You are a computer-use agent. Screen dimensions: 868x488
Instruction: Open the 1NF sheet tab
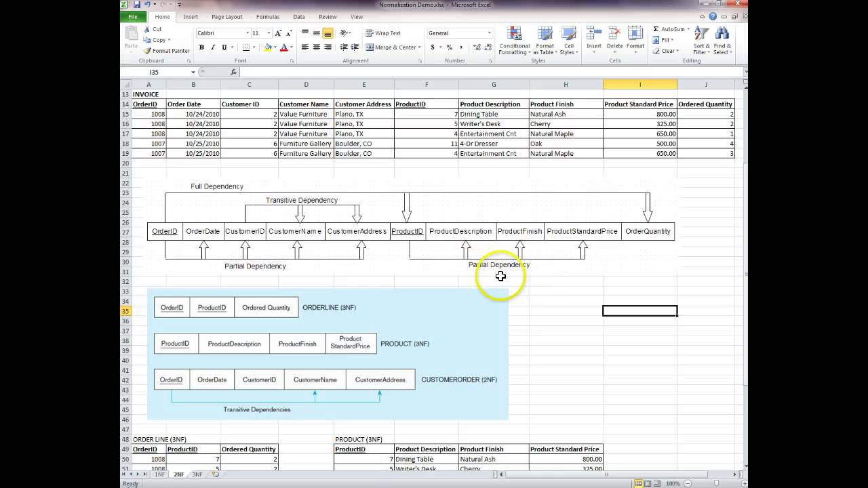coord(160,474)
